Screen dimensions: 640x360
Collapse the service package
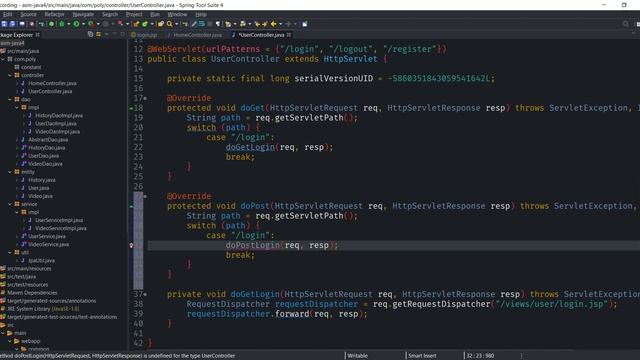point(10,204)
